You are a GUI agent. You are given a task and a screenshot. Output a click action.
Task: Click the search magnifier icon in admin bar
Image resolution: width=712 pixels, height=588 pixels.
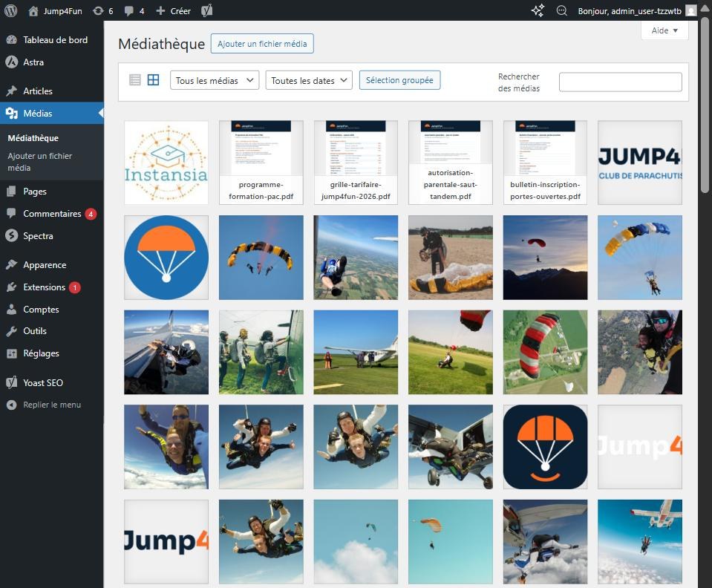tap(562, 10)
